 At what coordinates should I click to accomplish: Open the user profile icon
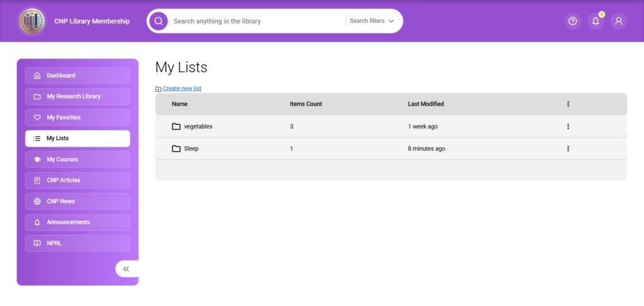[619, 21]
